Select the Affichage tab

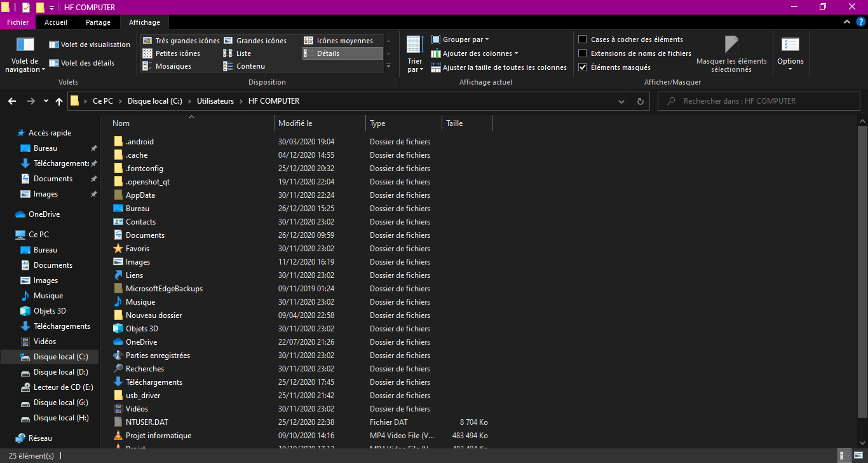[144, 22]
